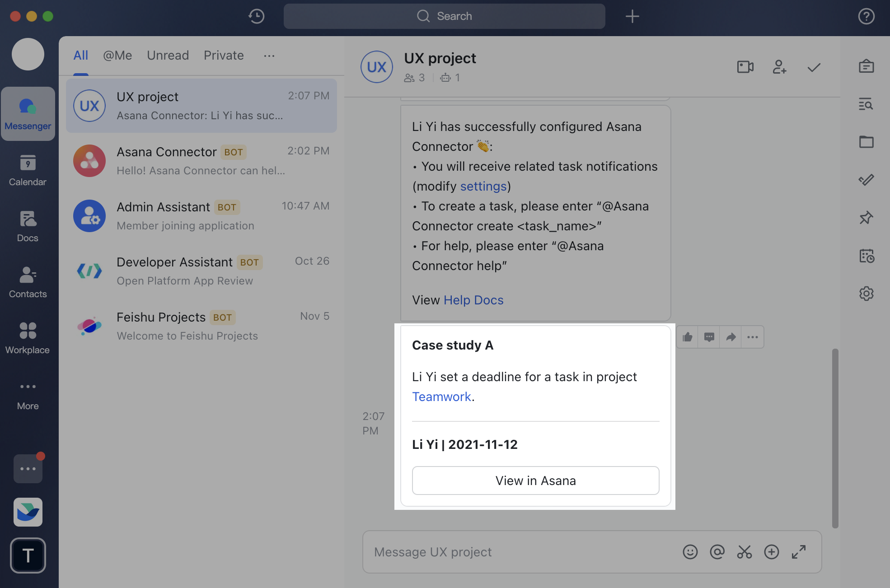Open the plus create menu near search
Screen dimensions: 890x588
(632, 16)
